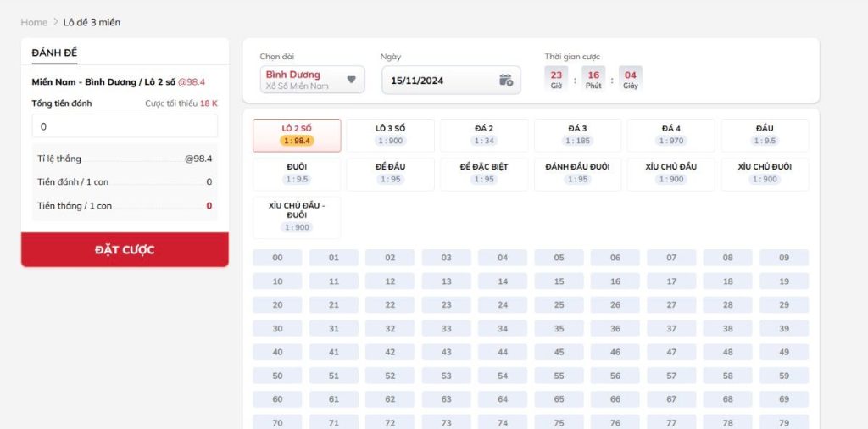Click the total bet amount input field
Screen dimensions: 868x429
[125, 126]
